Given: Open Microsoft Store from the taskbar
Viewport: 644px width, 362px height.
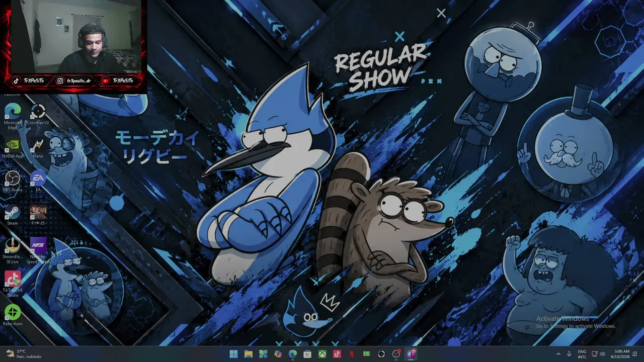Looking at the screenshot, I should pos(307,354).
